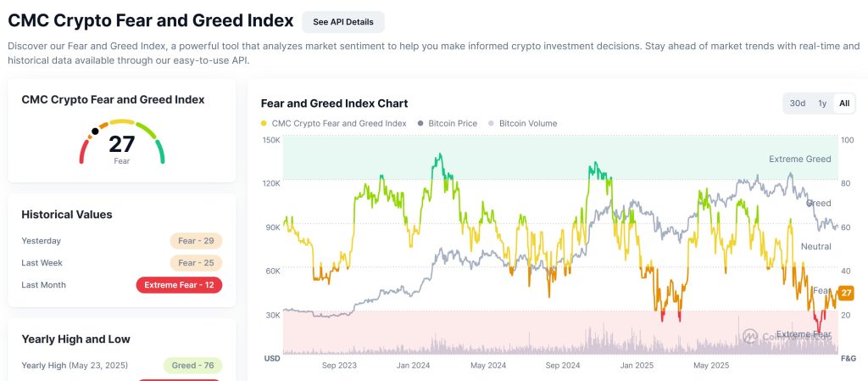
Task: Click the Yearly High Greed - 76 badge
Action: (192, 366)
